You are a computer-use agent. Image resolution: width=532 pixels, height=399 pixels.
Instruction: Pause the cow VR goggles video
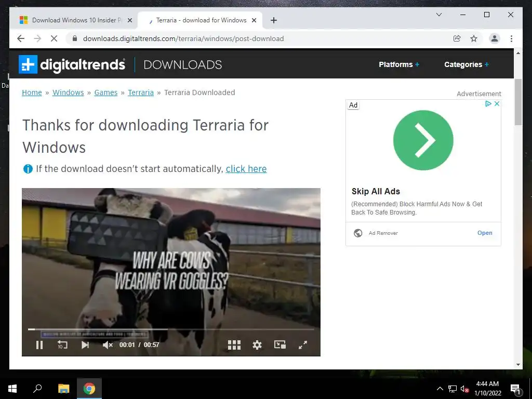[x=39, y=345]
